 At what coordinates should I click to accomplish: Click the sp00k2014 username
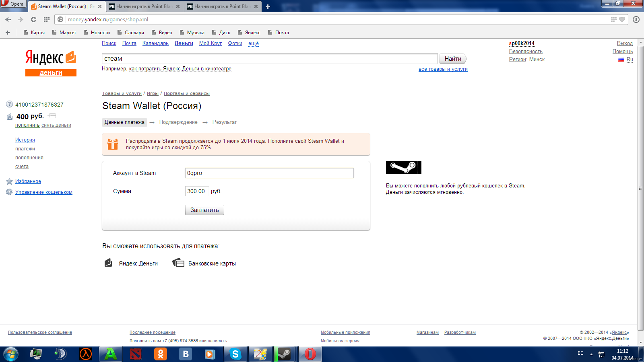[x=522, y=43]
